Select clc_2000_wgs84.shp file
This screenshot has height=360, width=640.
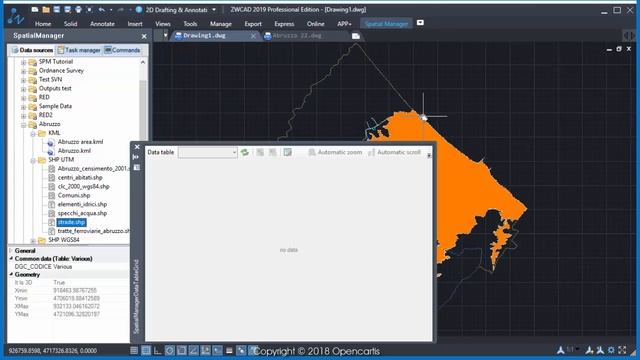pos(84,187)
